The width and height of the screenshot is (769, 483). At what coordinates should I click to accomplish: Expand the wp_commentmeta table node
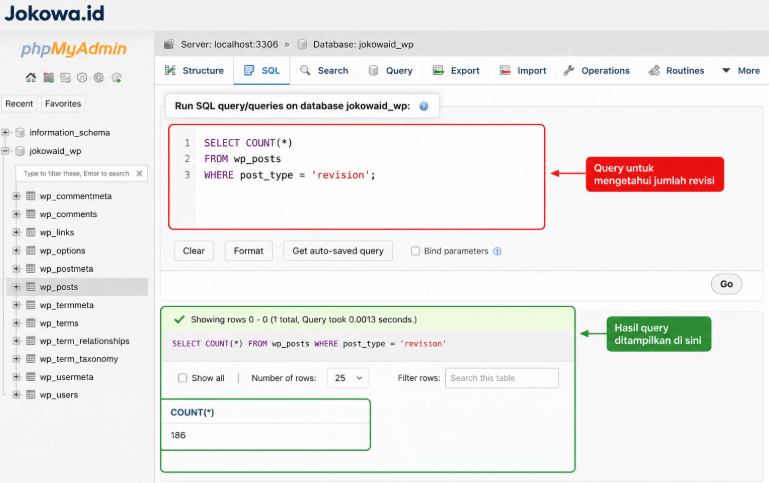(16, 196)
